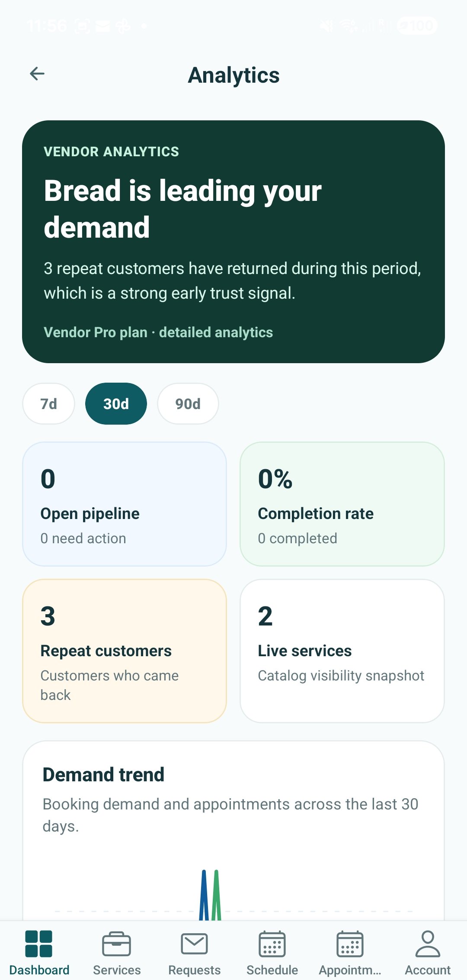The height and width of the screenshot is (980, 467).
Task: Select the 30d time range
Action: (116, 404)
